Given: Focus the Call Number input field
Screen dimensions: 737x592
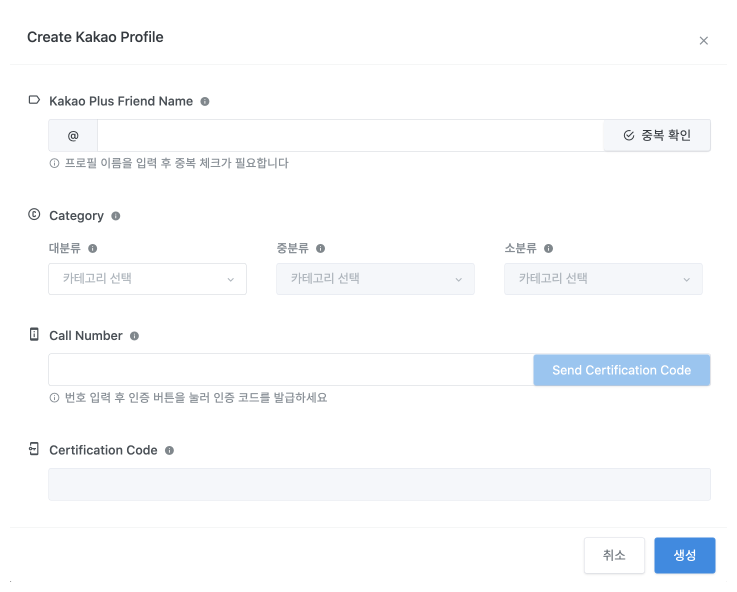Looking at the screenshot, I should (291, 370).
